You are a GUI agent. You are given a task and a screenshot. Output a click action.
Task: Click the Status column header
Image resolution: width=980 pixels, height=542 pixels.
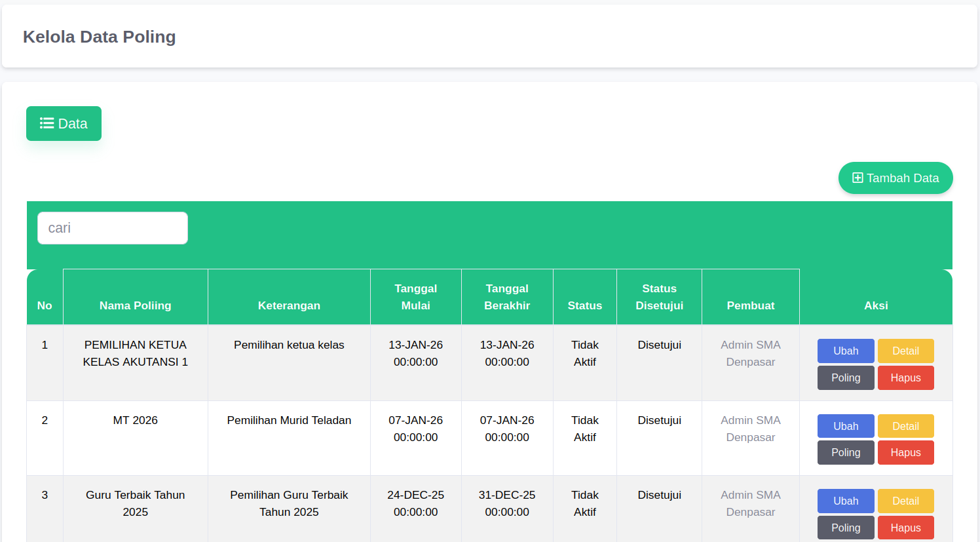point(584,305)
